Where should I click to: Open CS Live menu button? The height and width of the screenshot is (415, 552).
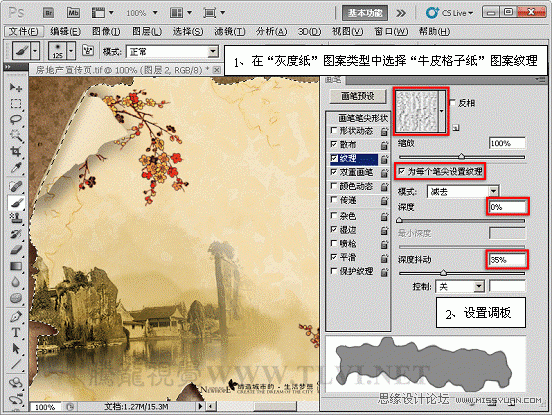point(449,13)
